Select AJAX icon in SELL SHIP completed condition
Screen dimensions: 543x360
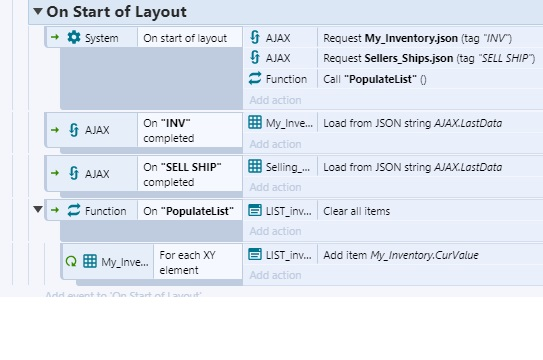[x=74, y=173]
